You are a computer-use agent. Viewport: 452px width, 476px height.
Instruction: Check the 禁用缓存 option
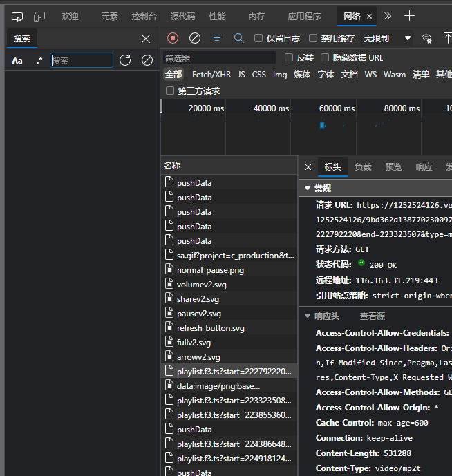(x=313, y=38)
